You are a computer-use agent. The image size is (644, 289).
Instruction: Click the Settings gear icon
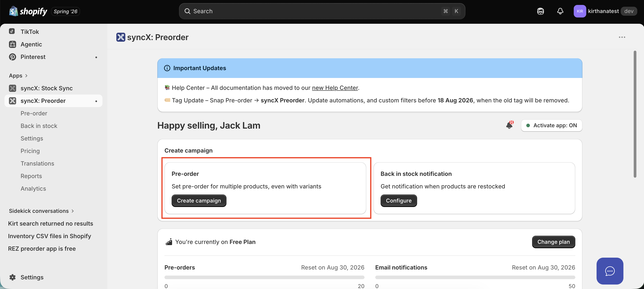tap(12, 277)
